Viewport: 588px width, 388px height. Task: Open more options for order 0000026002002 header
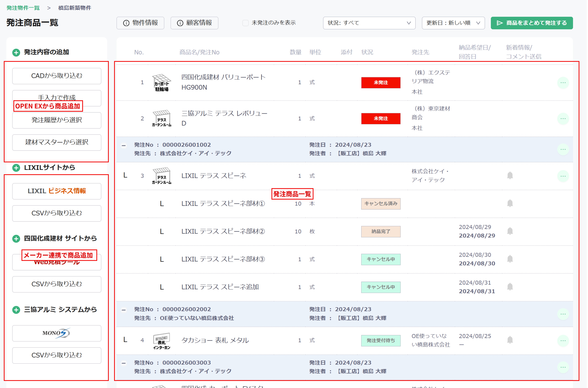click(563, 314)
